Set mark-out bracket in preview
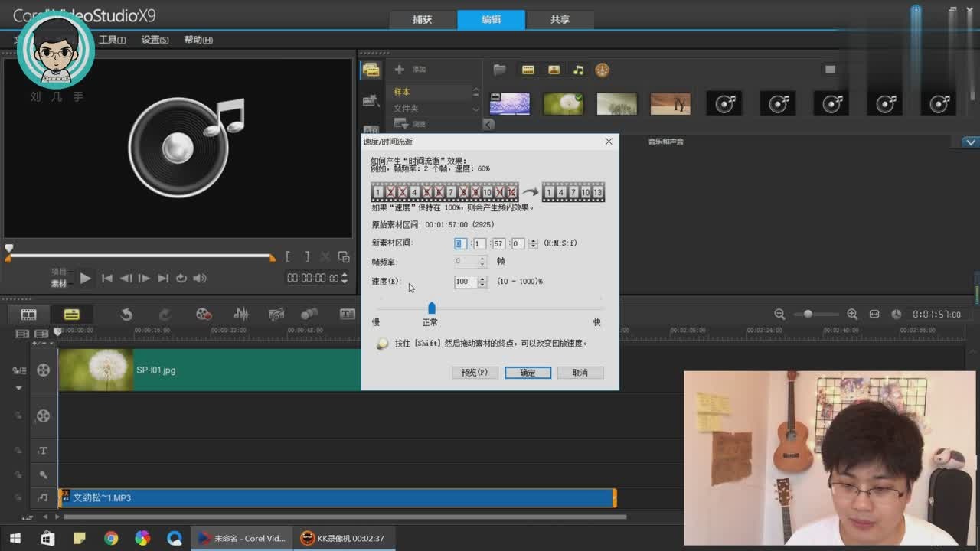The width and height of the screenshot is (980, 551). (307, 257)
